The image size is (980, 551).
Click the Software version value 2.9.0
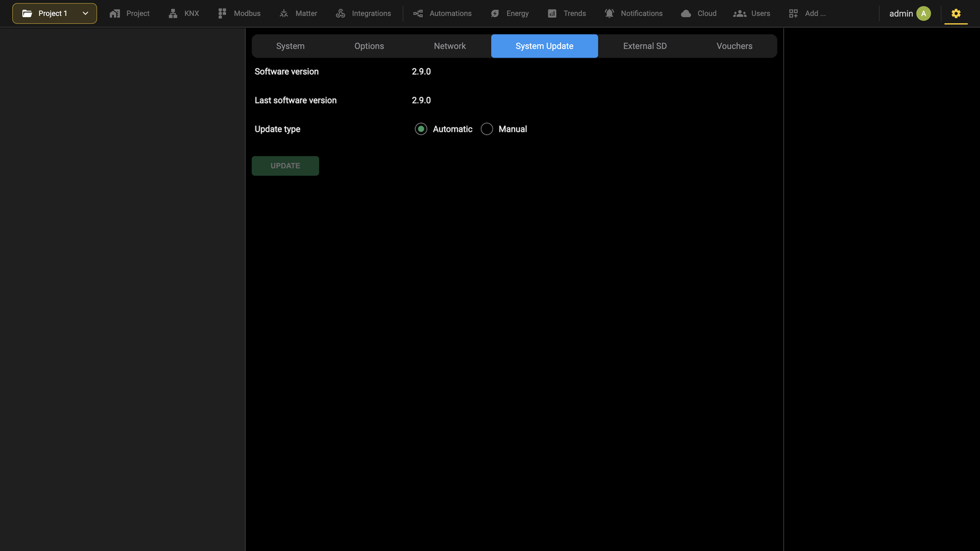click(421, 72)
